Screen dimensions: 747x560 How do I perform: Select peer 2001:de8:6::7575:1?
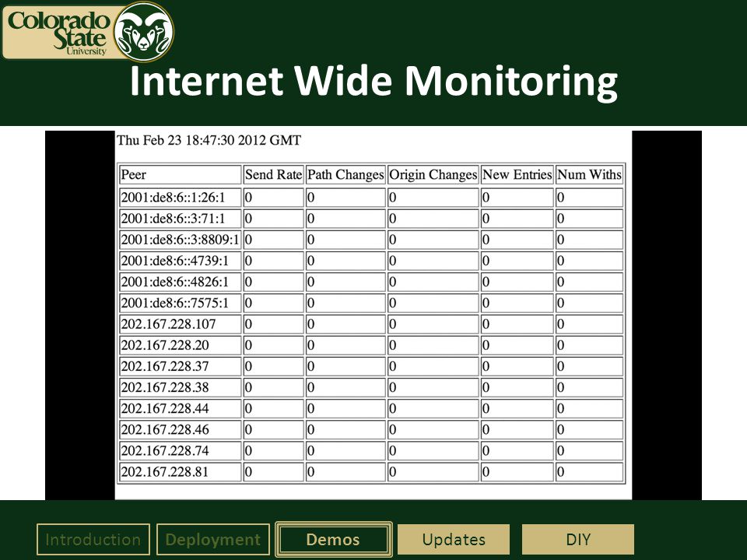click(x=180, y=303)
